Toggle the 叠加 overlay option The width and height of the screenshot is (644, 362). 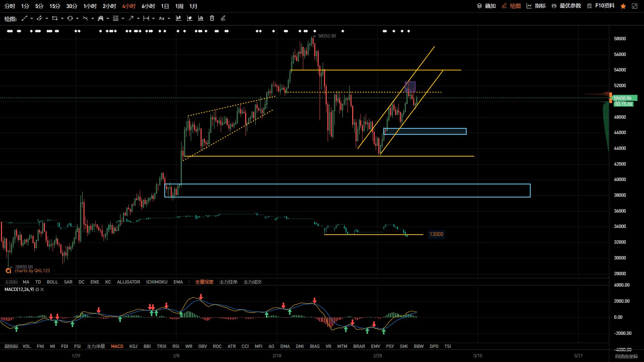pyautogui.click(x=486, y=6)
